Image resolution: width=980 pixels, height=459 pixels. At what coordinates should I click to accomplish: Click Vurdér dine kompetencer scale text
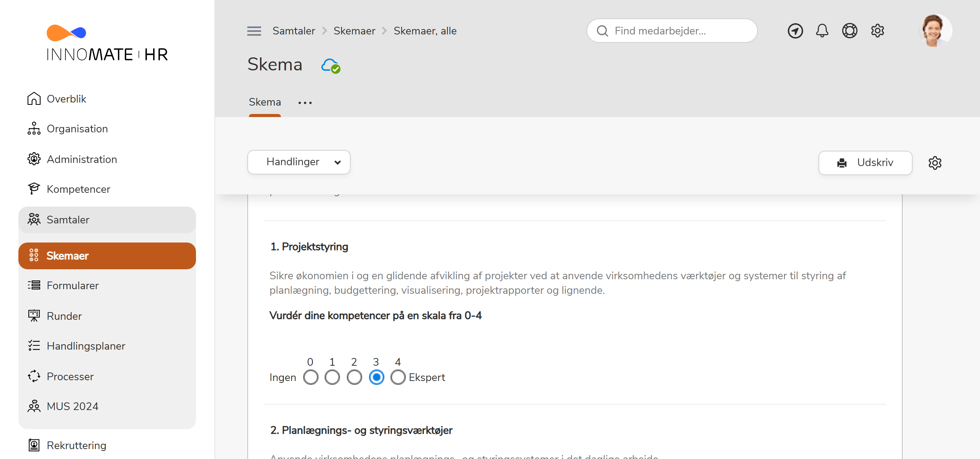tap(376, 316)
